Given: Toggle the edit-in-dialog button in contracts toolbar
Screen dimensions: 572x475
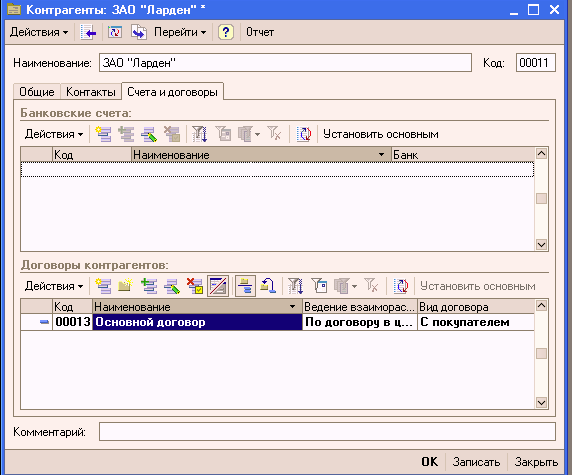Looking at the screenshot, I should 218,286.
